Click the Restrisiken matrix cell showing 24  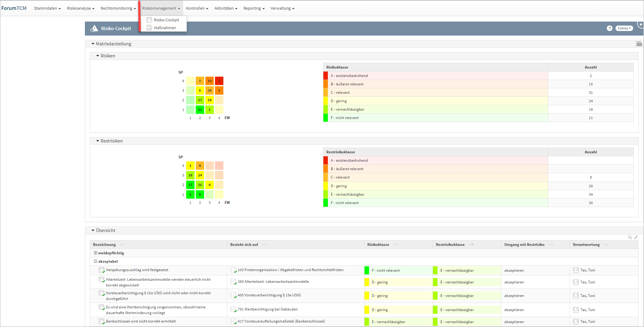200,175
